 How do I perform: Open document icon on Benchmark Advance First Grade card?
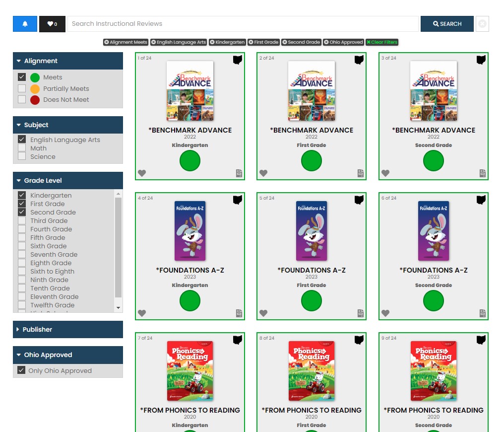(361, 173)
